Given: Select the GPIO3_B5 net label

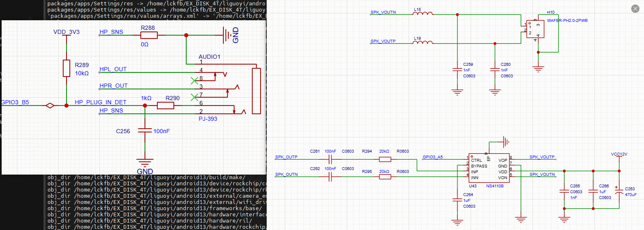Looking at the screenshot, I should [14, 102].
